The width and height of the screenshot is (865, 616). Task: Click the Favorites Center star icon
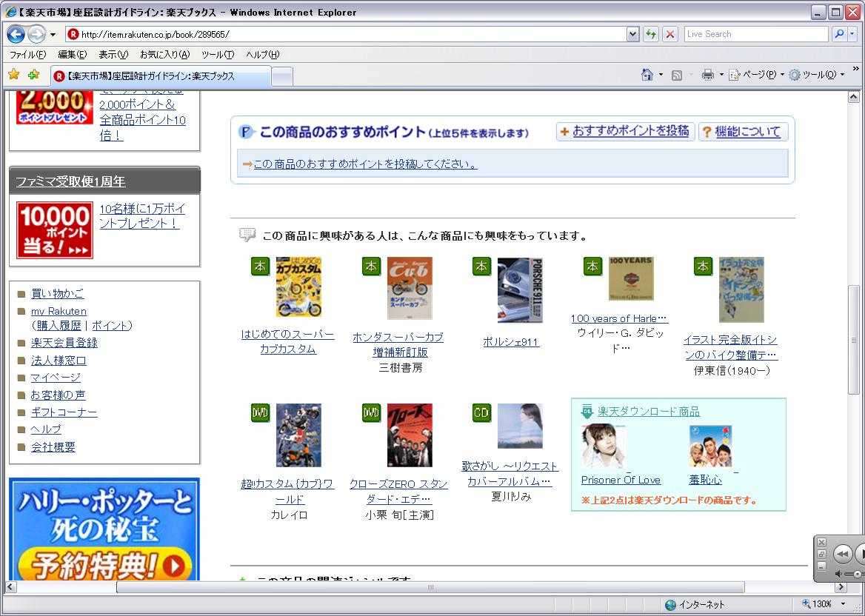coord(14,75)
